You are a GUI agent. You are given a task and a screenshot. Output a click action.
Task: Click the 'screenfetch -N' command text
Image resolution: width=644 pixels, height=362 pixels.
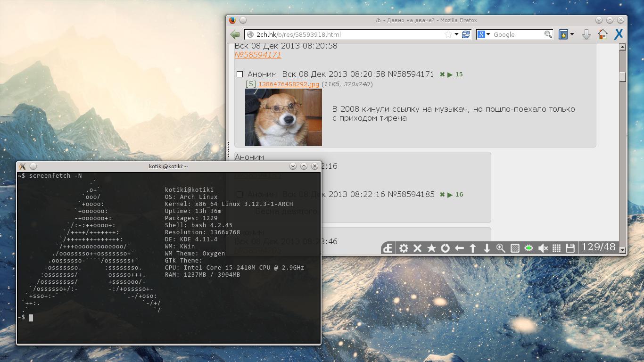55,176
